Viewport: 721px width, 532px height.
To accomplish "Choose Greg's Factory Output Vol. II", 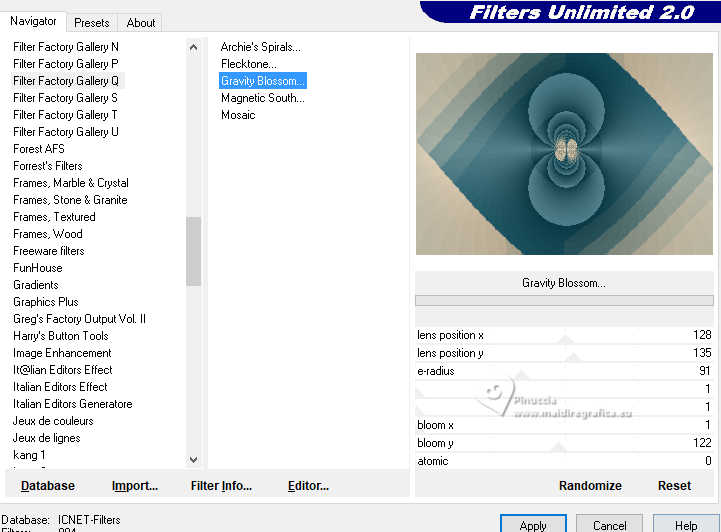I will (80, 319).
